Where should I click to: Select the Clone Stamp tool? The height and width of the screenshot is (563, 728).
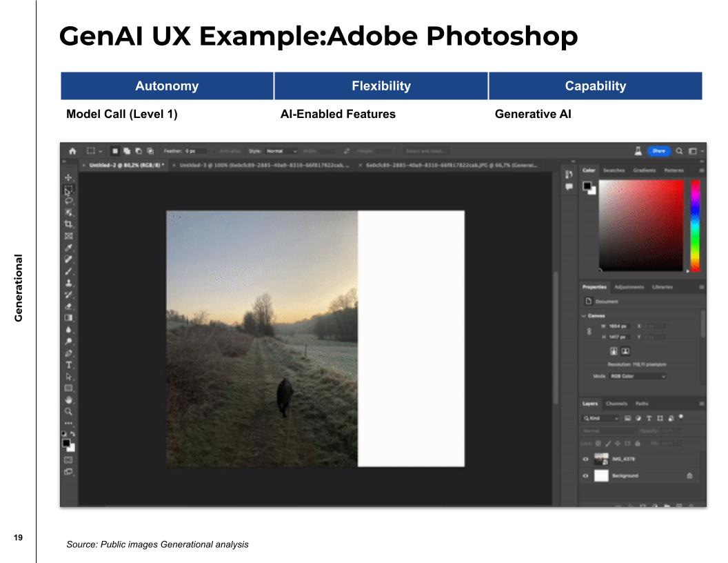(68, 282)
